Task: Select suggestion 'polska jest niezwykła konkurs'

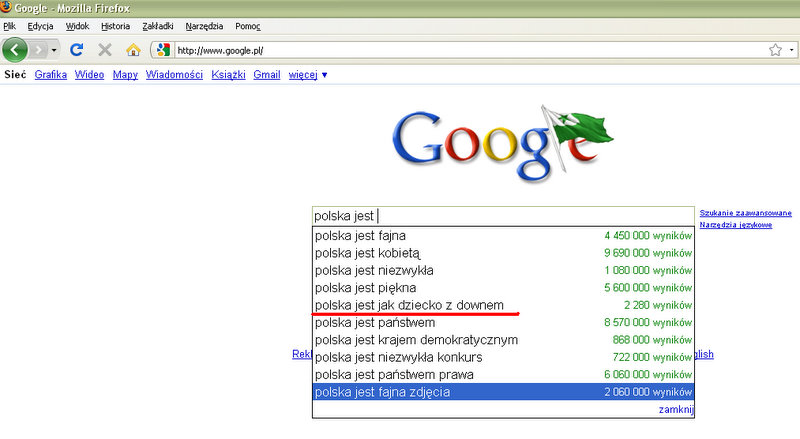Action: pos(503,357)
